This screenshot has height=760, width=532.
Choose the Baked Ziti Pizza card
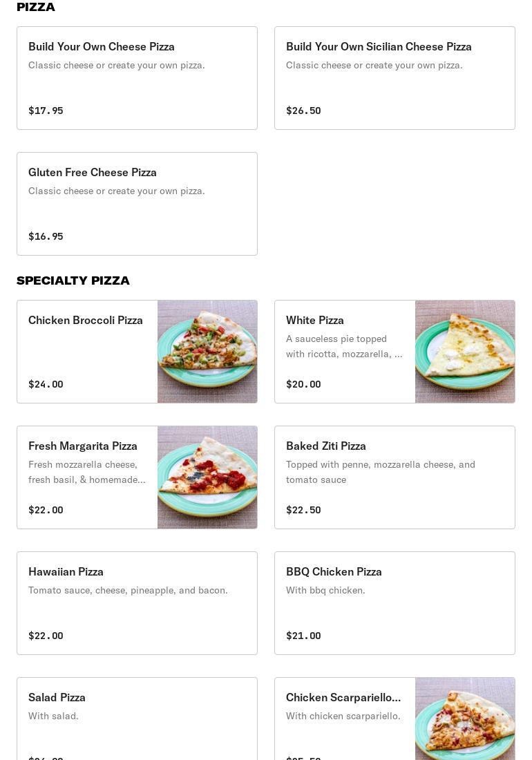pyautogui.click(x=395, y=477)
